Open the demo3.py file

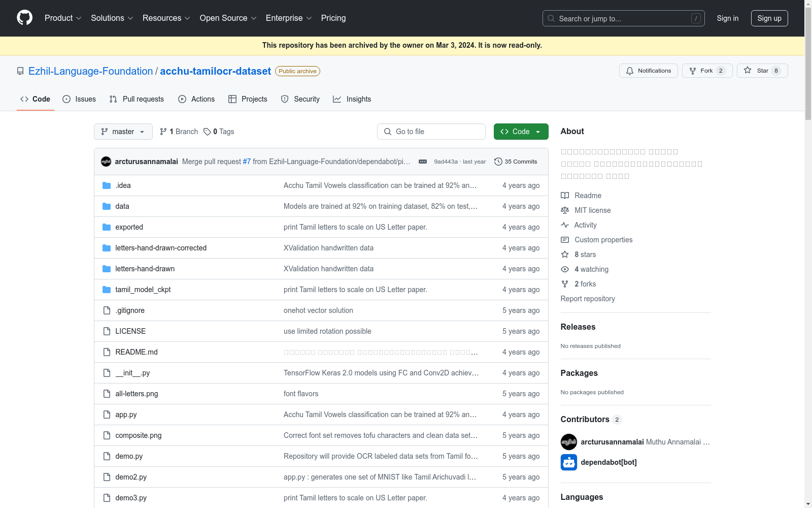pyautogui.click(x=131, y=498)
